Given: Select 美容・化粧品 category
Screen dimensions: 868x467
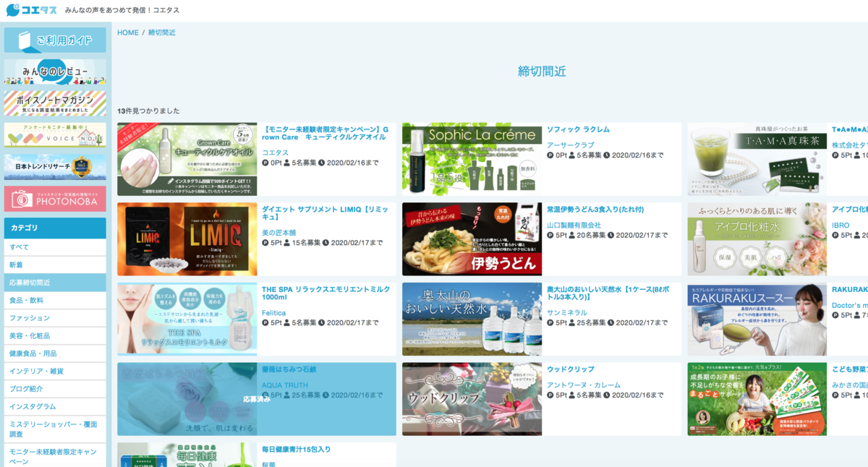Looking at the screenshot, I should click(x=55, y=335).
